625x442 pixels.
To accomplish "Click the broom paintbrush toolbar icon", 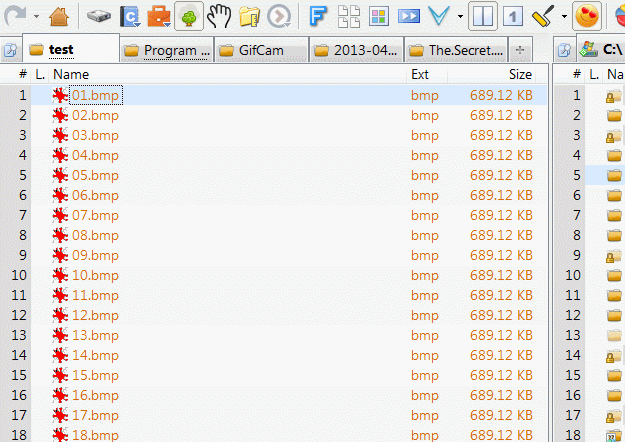I will pyautogui.click(x=544, y=16).
